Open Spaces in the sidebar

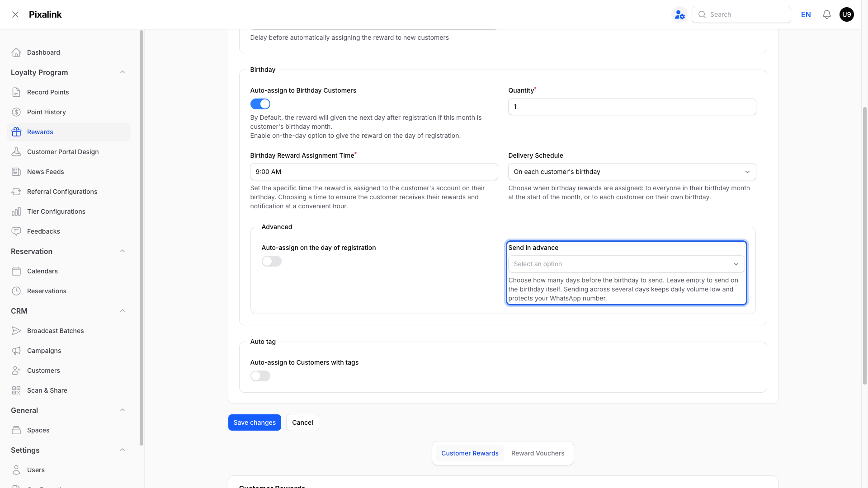coord(69,430)
